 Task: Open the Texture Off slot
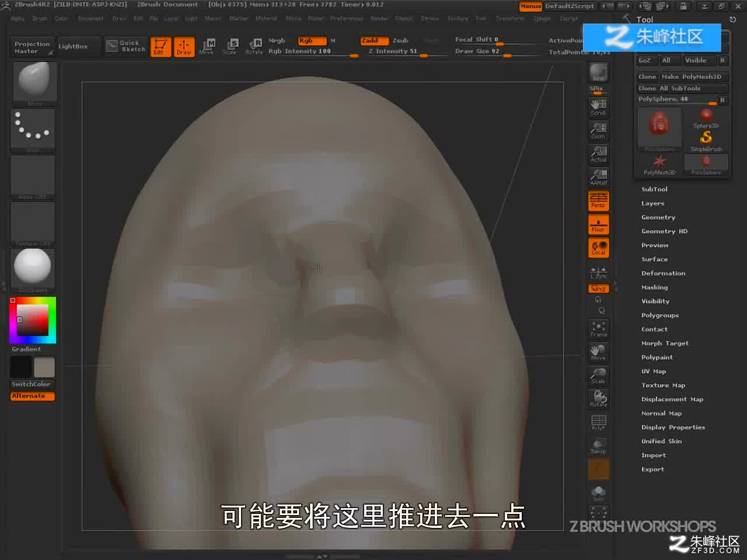click(33, 224)
